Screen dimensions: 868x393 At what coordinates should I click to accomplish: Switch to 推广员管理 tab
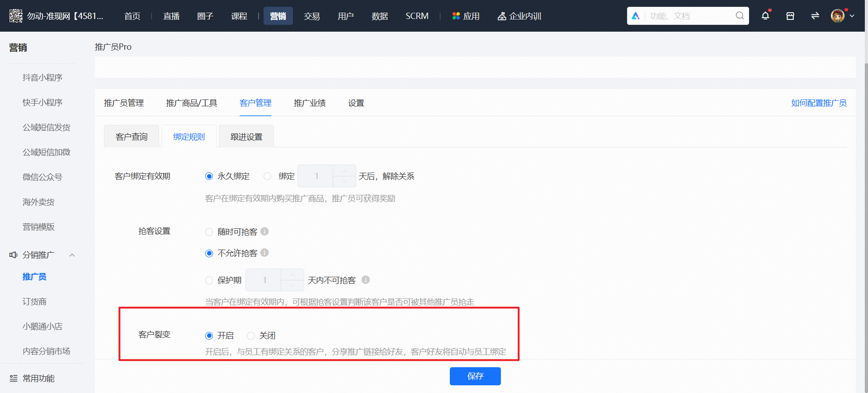[x=124, y=103]
